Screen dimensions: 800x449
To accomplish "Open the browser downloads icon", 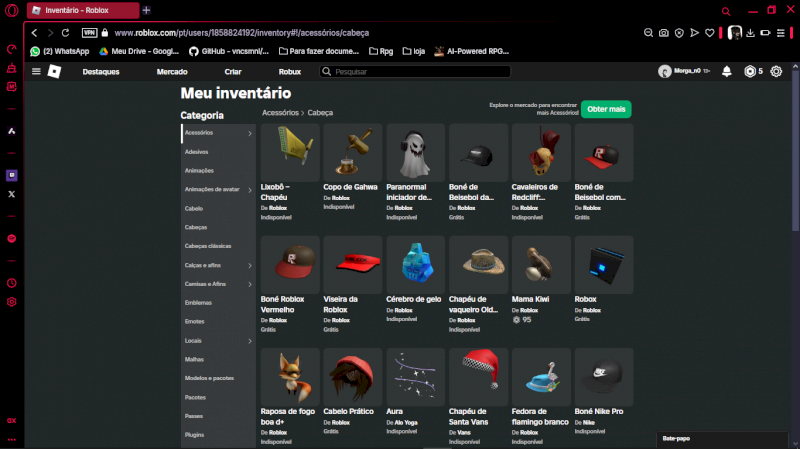I will 750,33.
